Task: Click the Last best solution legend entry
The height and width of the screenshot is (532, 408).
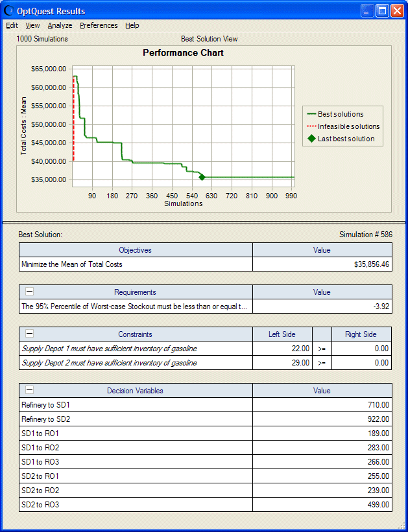Action: (x=341, y=139)
